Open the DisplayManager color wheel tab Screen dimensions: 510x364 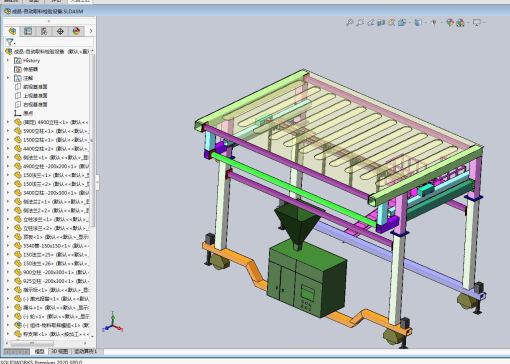tap(76, 31)
